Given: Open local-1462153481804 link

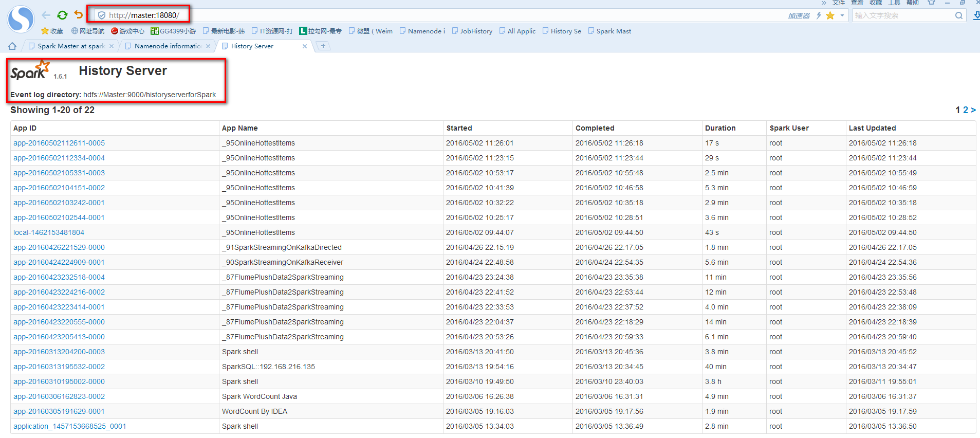Looking at the screenshot, I should (49, 232).
